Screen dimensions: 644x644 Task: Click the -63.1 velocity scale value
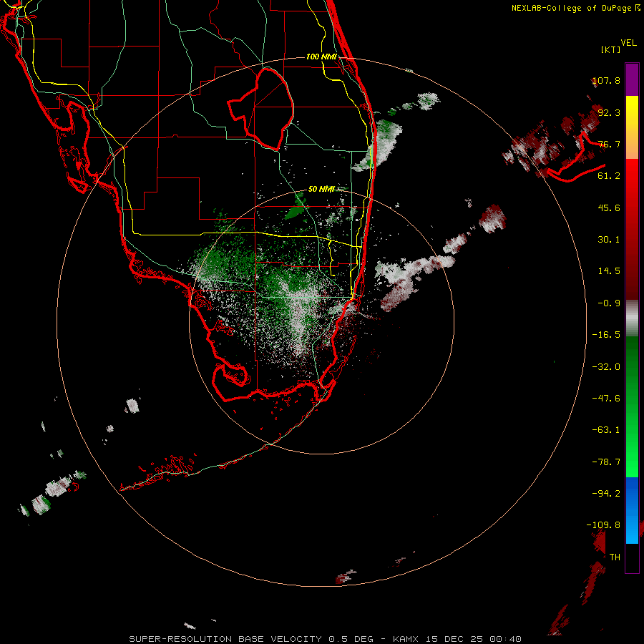(606, 430)
